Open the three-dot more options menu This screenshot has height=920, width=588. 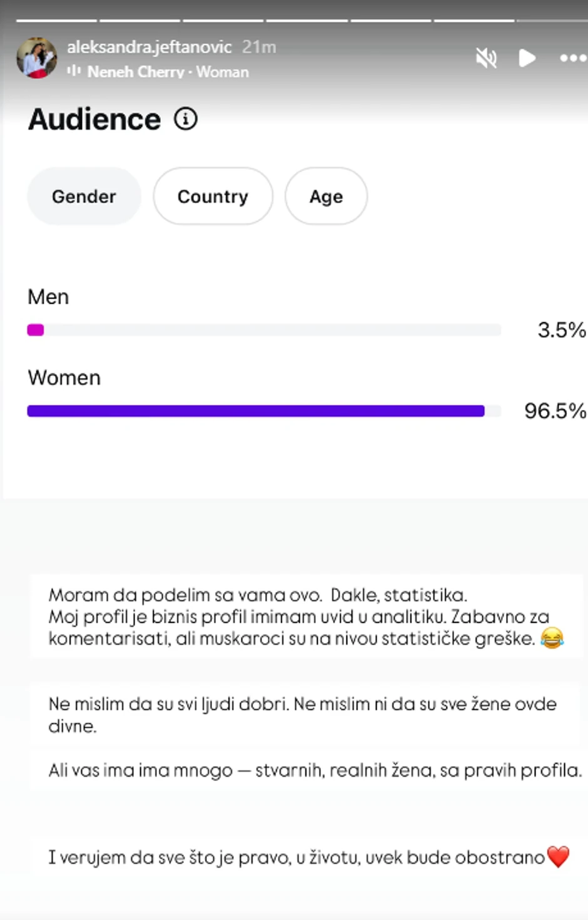point(572,59)
